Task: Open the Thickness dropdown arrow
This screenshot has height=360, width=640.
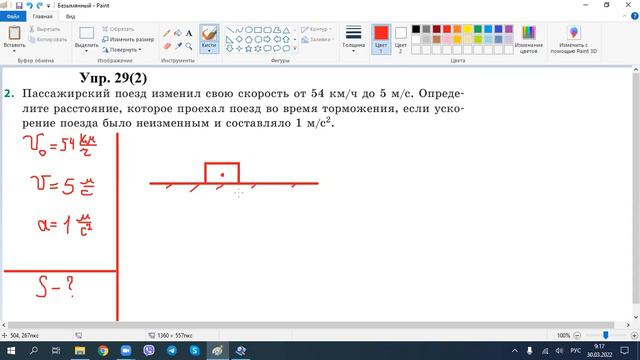Action: (x=353, y=51)
